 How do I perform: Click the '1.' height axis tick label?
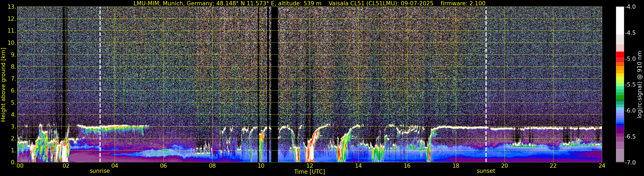tap(13, 150)
